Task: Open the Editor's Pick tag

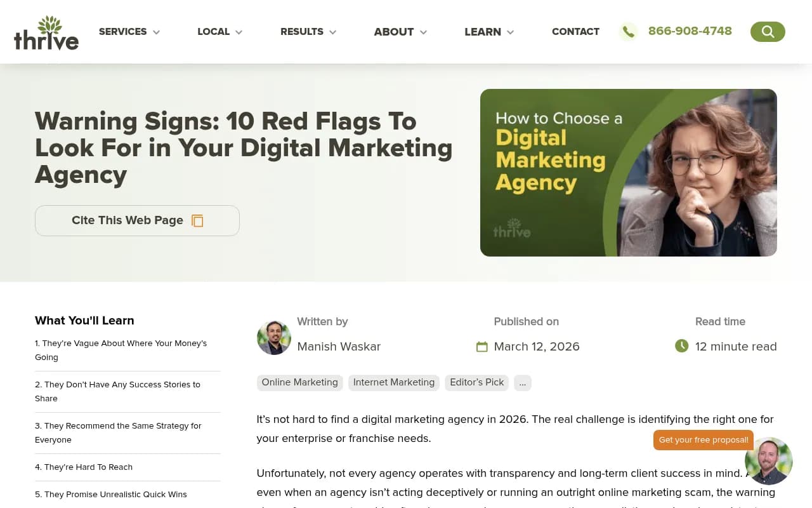Action: coord(477,382)
